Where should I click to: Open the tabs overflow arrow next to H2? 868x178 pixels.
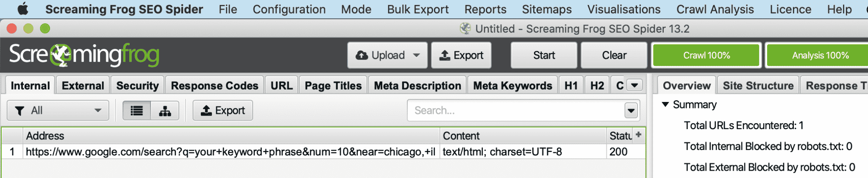click(x=634, y=85)
